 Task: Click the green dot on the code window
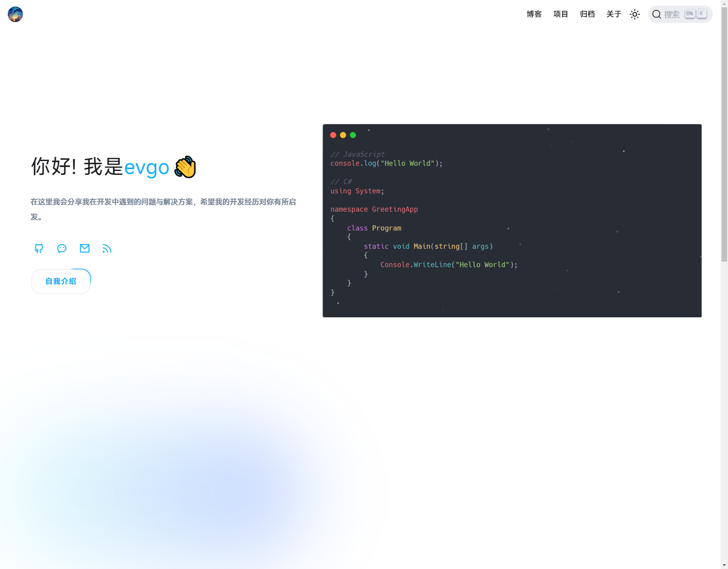[x=353, y=135]
